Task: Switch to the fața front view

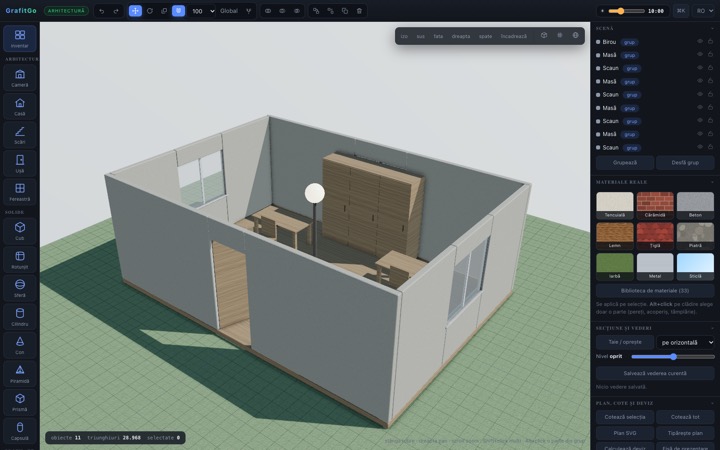Action: click(x=439, y=36)
